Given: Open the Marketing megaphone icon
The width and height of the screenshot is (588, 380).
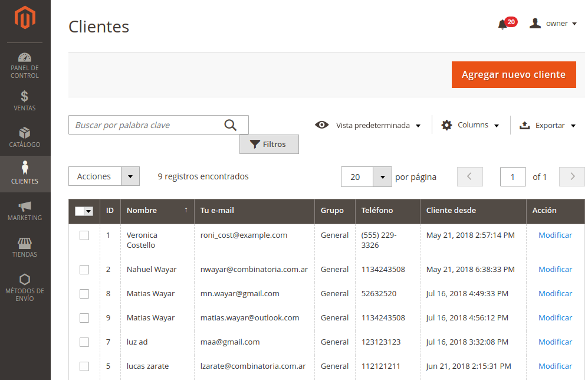Looking at the screenshot, I should click(25, 207).
